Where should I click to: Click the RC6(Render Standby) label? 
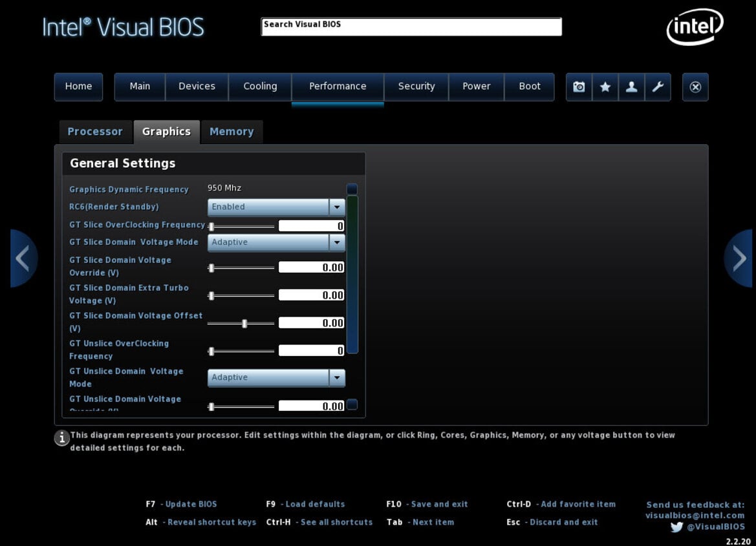pos(114,207)
